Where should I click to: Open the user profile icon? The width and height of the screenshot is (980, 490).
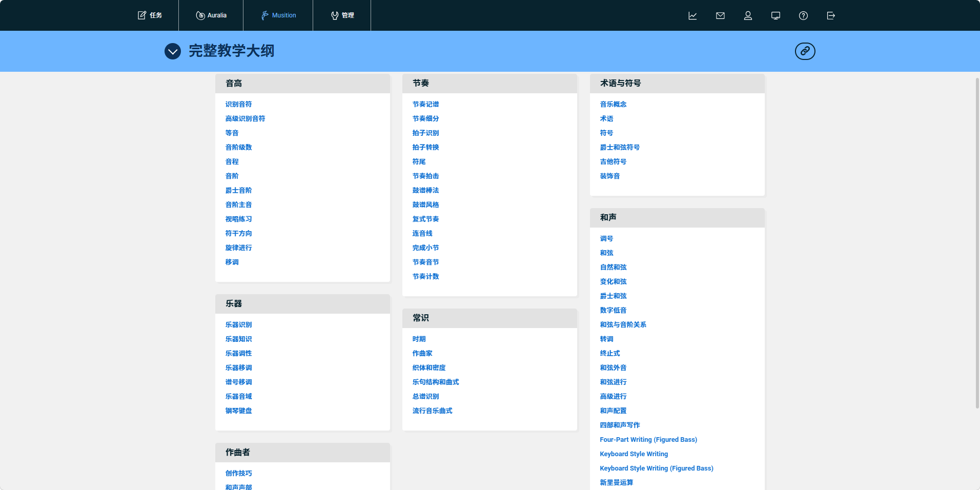(748, 15)
